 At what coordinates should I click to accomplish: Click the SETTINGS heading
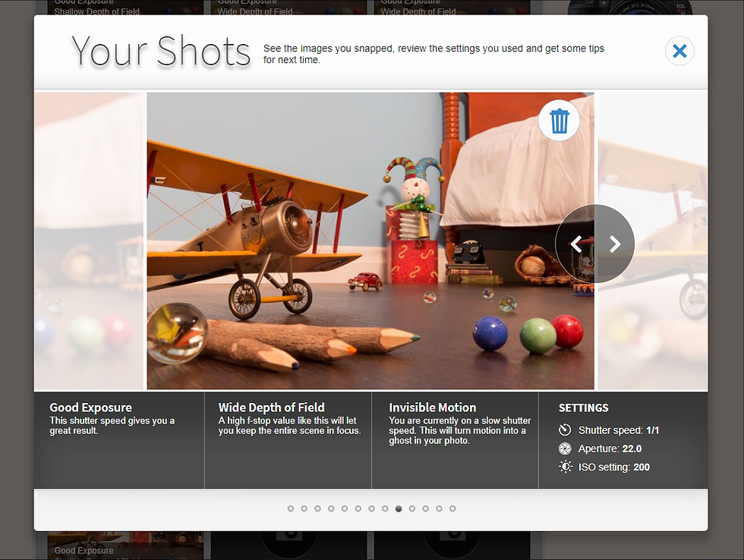click(583, 407)
